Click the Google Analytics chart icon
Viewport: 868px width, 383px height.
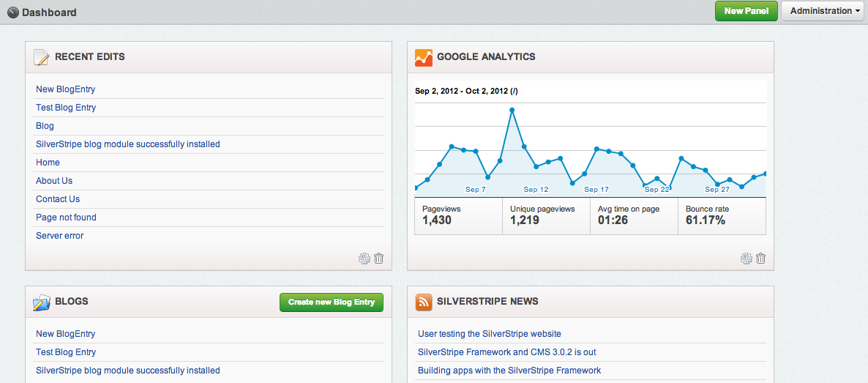424,57
